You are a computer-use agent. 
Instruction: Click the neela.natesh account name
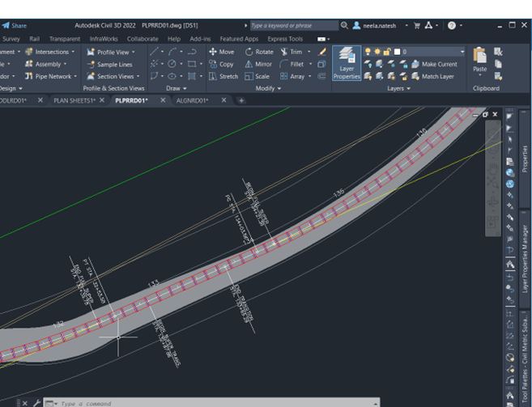[379, 26]
